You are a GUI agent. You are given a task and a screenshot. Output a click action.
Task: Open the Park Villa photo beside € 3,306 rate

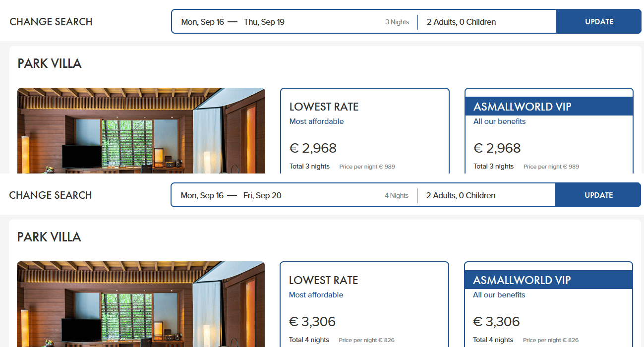[x=141, y=304]
